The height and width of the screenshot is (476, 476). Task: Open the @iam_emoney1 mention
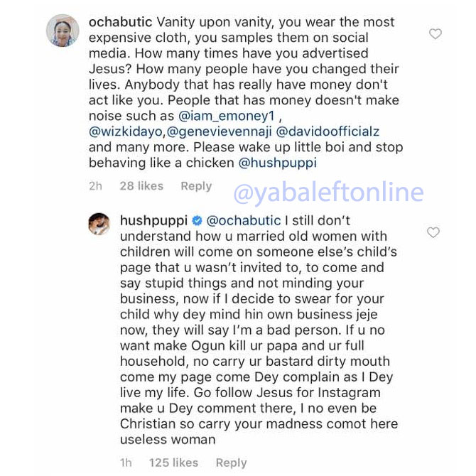(x=227, y=116)
